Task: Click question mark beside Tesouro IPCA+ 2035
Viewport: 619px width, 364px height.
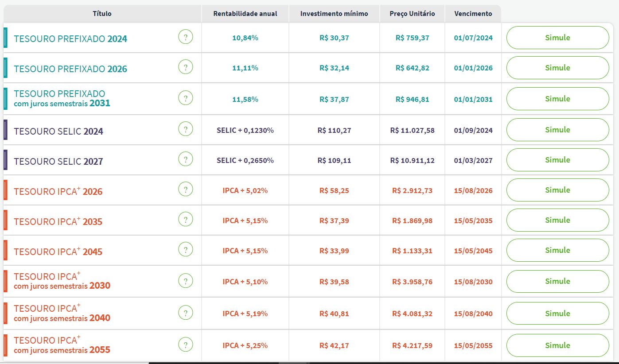Action: coord(186,220)
